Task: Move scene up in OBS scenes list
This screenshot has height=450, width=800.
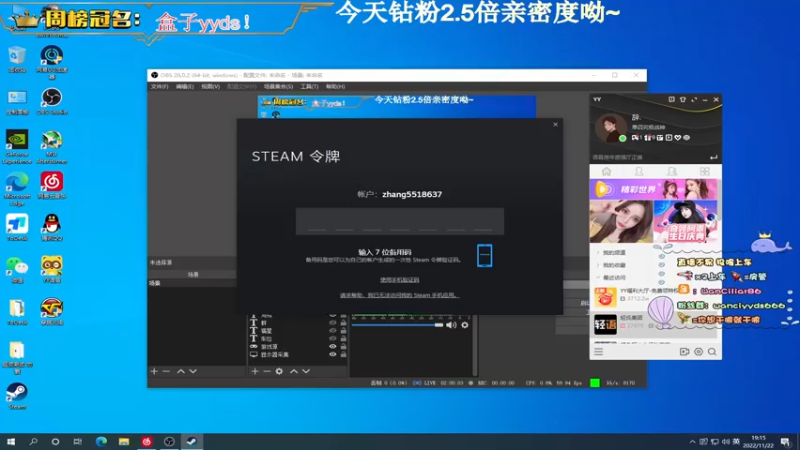Action: coord(181,371)
